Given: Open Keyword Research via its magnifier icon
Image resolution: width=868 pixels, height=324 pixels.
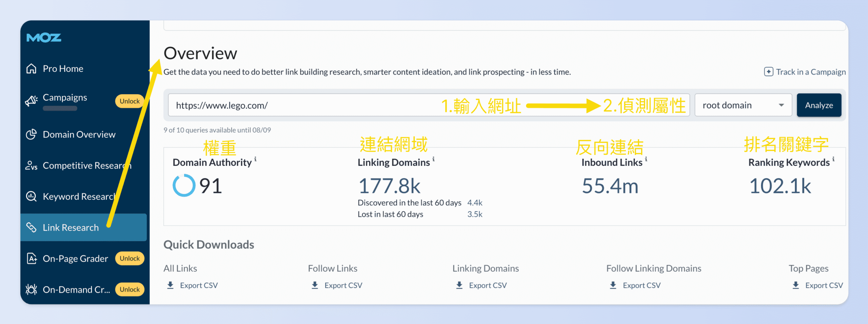Looking at the screenshot, I should 31,196.
